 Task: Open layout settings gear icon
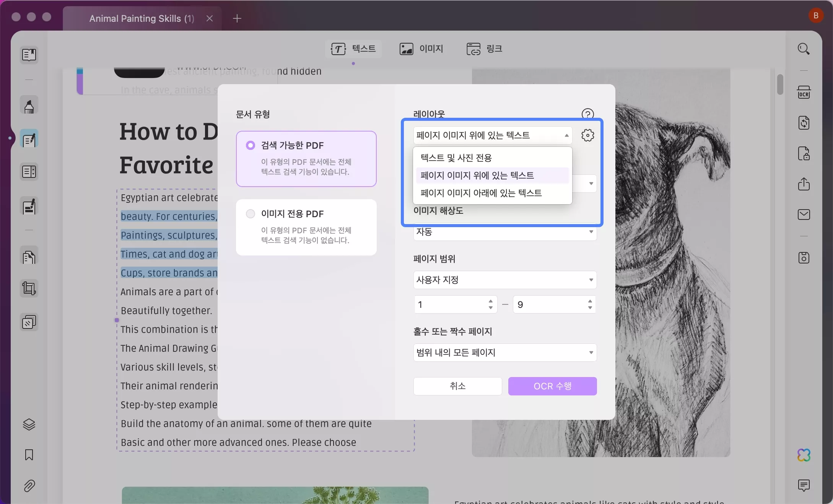point(587,135)
